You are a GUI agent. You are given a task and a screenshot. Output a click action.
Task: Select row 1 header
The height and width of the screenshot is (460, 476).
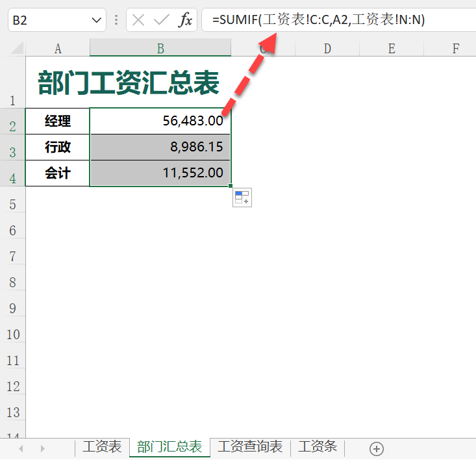point(12,82)
